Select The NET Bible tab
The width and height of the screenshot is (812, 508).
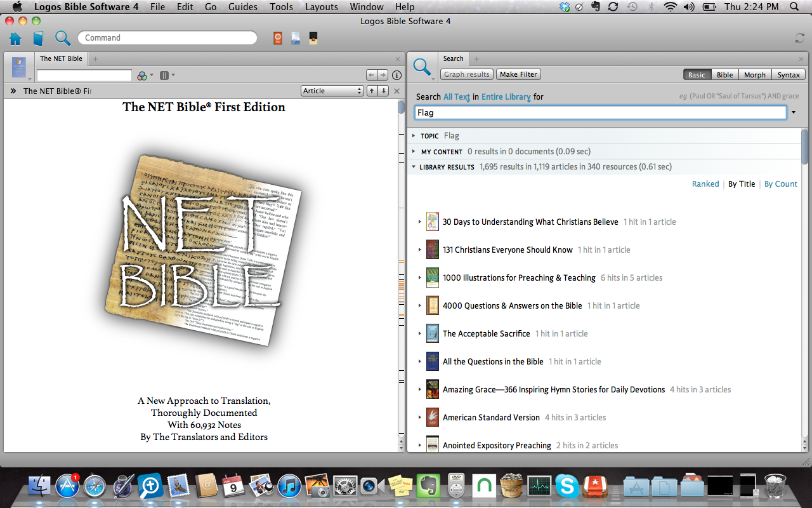tap(61, 58)
